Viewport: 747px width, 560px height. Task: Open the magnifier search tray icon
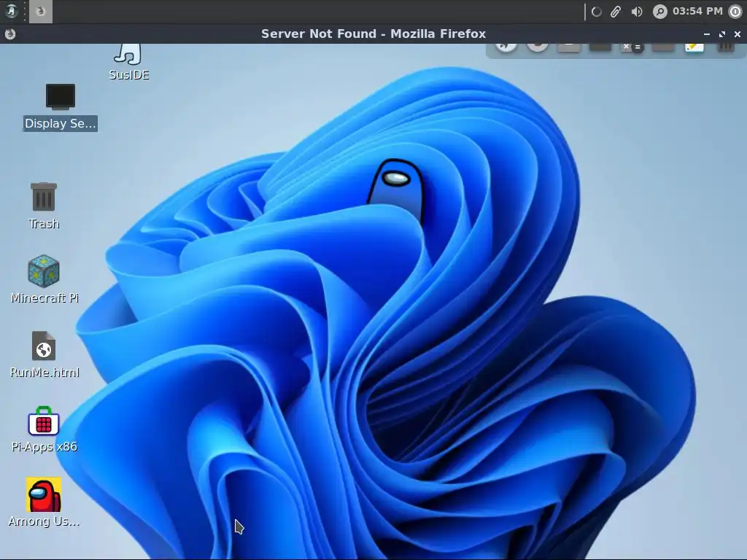(659, 12)
